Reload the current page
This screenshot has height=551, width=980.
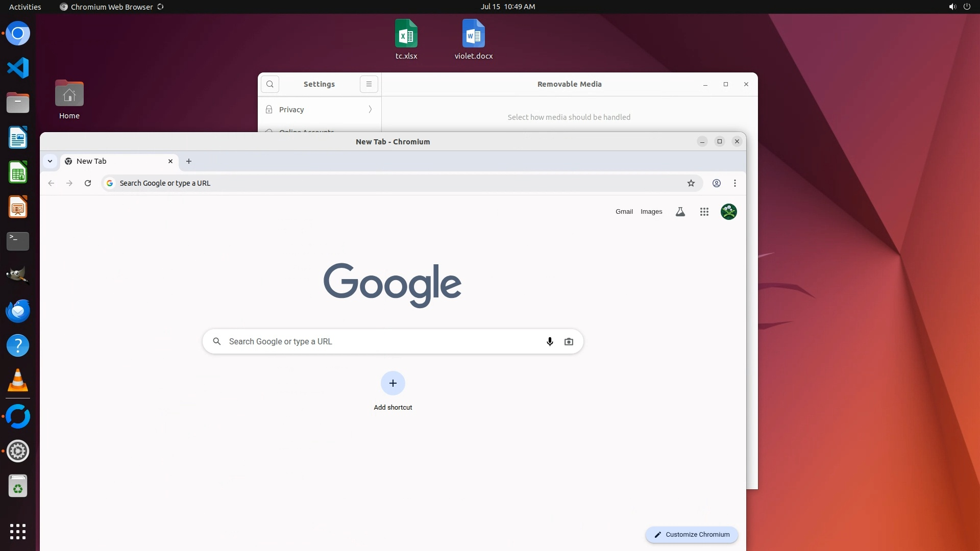pos(88,183)
